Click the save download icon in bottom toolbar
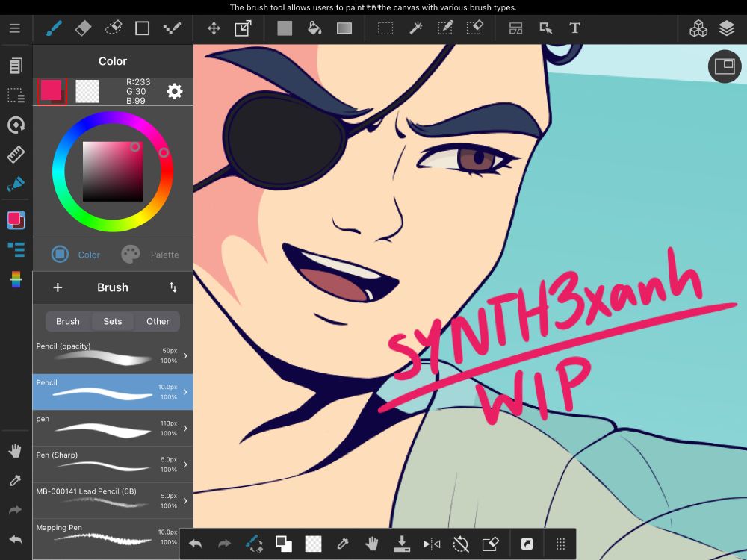The height and width of the screenshot is (560, 747). click(x=401, y=544)
